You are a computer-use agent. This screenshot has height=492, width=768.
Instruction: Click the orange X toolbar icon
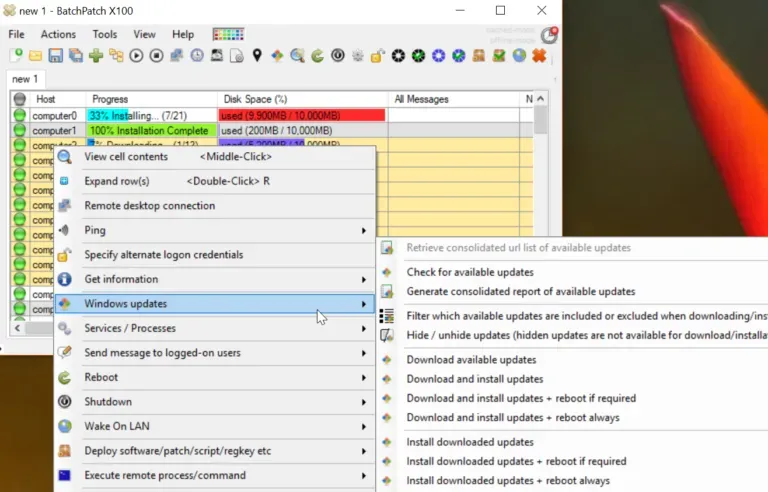coord(539,55)
